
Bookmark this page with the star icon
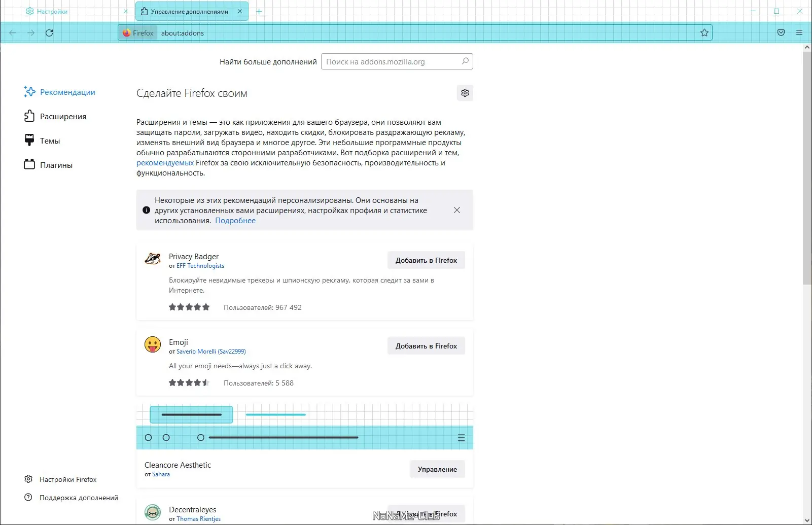pos(704,33)
